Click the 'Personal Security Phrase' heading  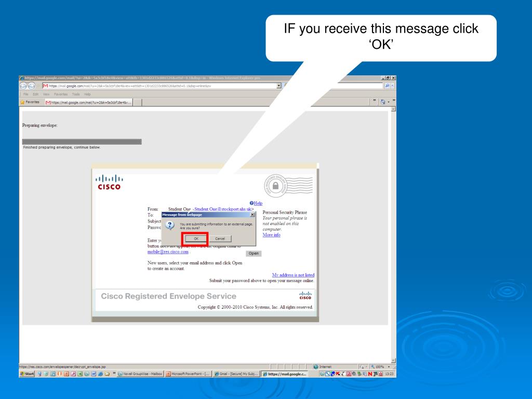click(285, 212)
